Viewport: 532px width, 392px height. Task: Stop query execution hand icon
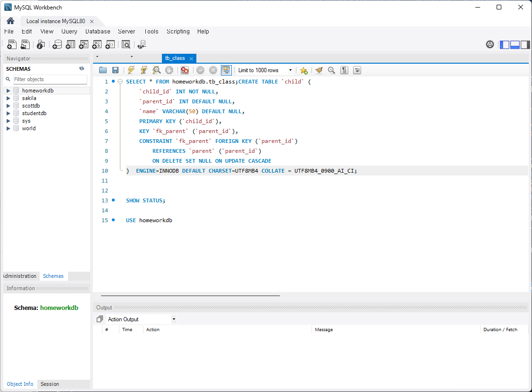169,70
